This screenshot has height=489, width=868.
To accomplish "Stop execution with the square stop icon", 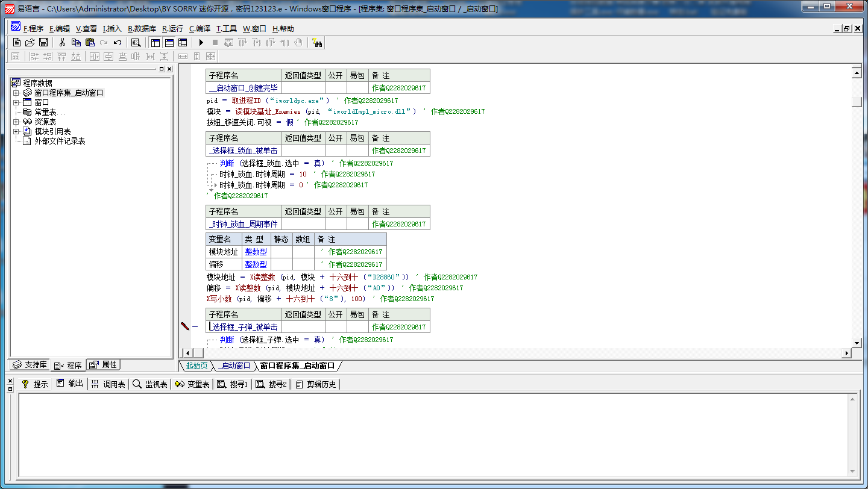I will tap(215, 42).
